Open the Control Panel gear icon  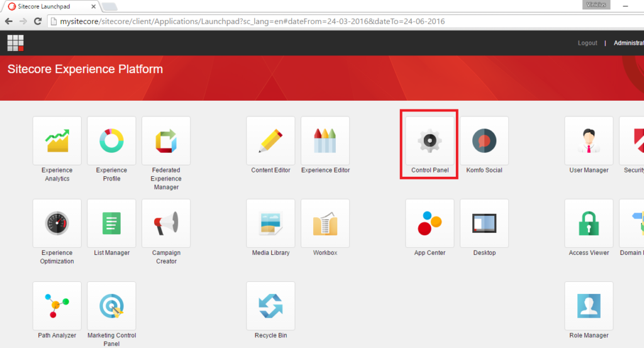pyautogui.click(x=430, y=141)
